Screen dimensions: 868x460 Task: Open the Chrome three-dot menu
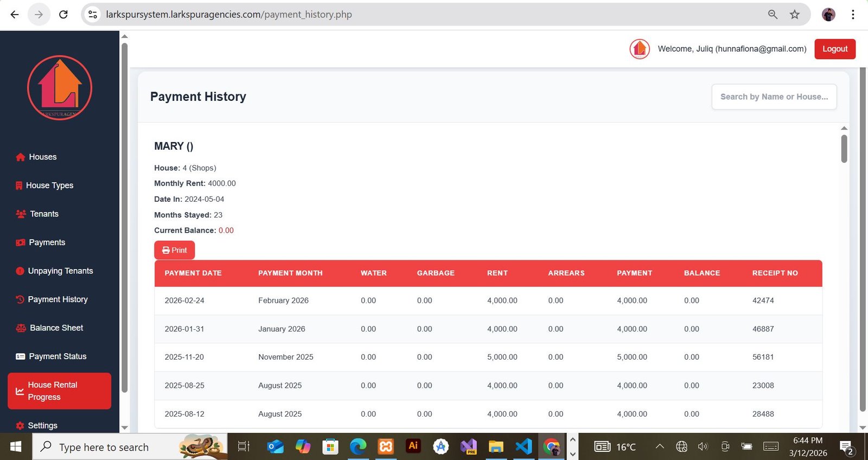point(853,15)
